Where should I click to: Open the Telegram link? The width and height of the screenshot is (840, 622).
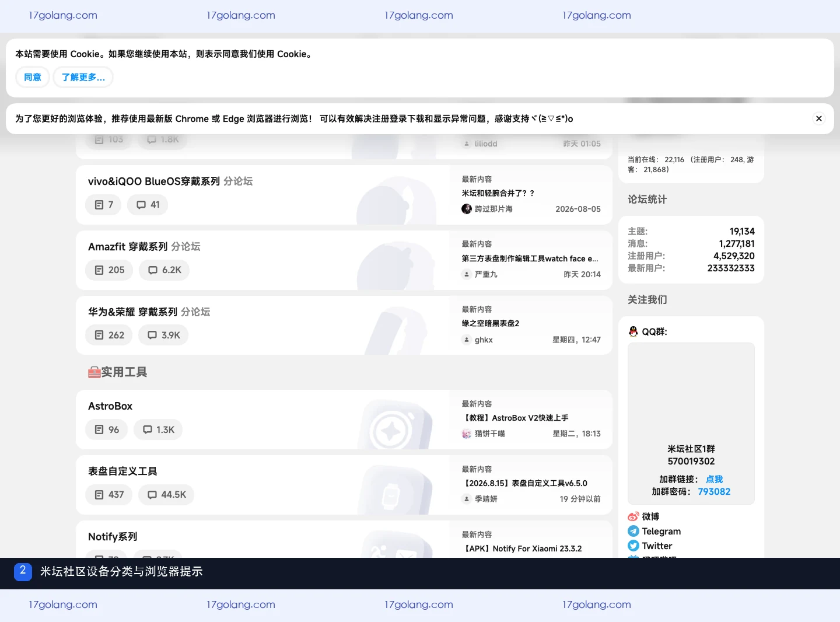661,531
